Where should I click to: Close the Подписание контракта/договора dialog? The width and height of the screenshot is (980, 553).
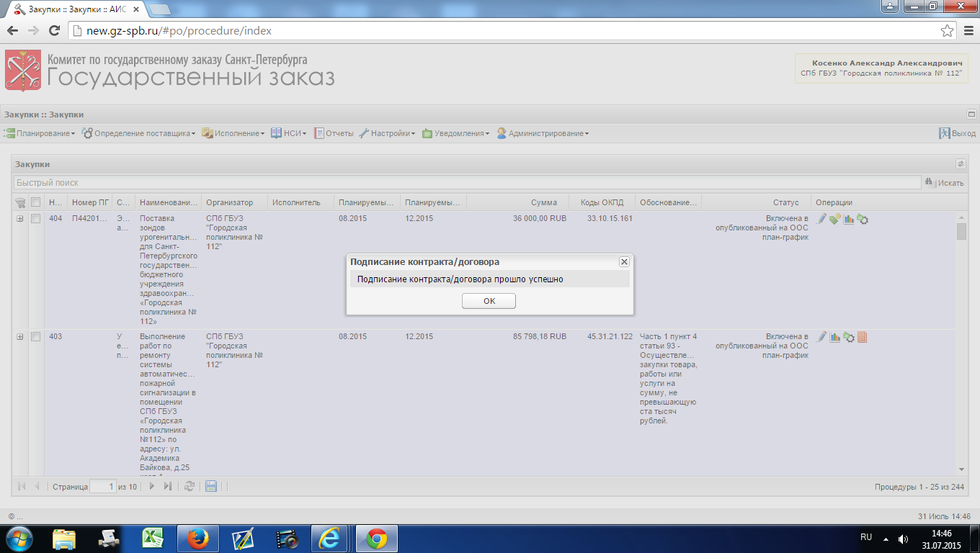click(x=624, y=262)
